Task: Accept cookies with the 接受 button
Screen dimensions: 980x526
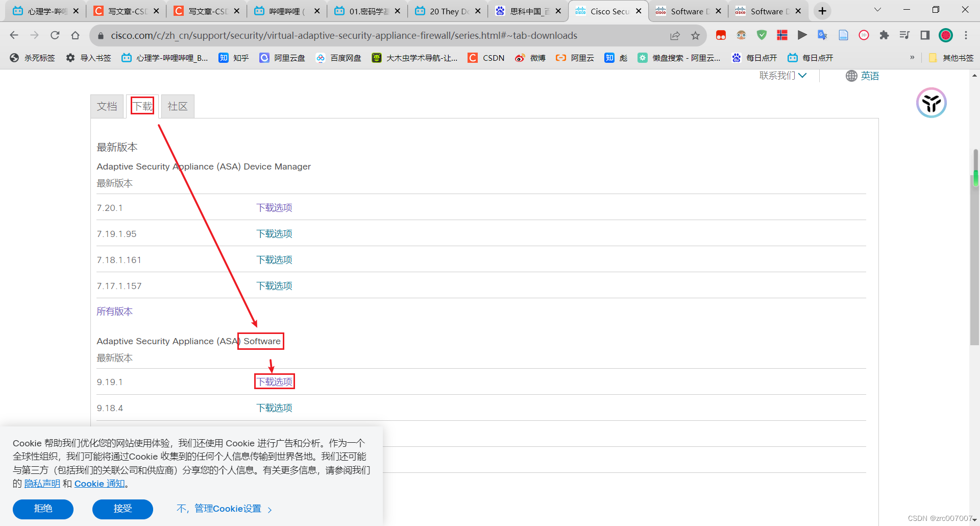Action: pos(122,509)
